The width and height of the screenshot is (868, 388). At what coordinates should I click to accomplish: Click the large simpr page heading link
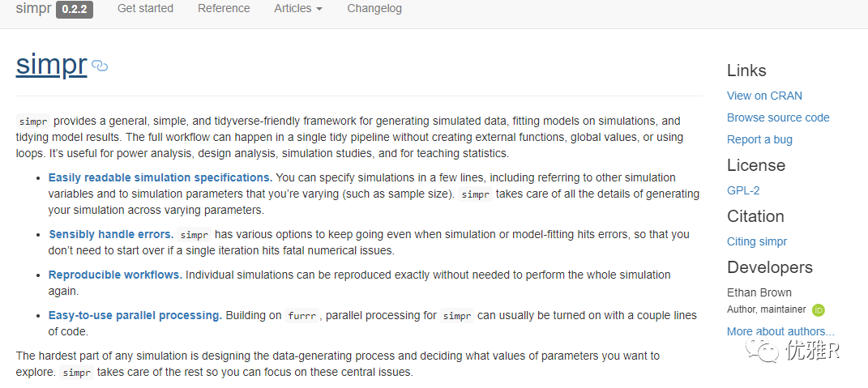coord(51,65)
